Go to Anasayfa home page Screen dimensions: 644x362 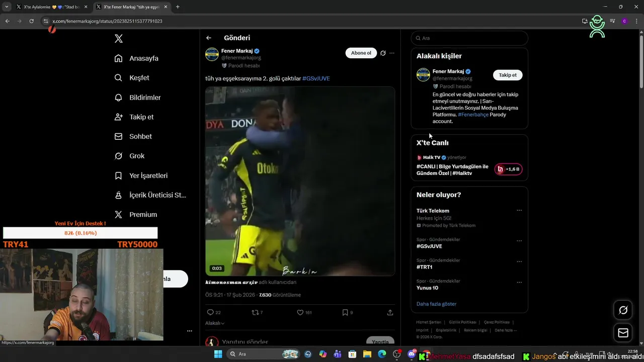pos(137,58)
